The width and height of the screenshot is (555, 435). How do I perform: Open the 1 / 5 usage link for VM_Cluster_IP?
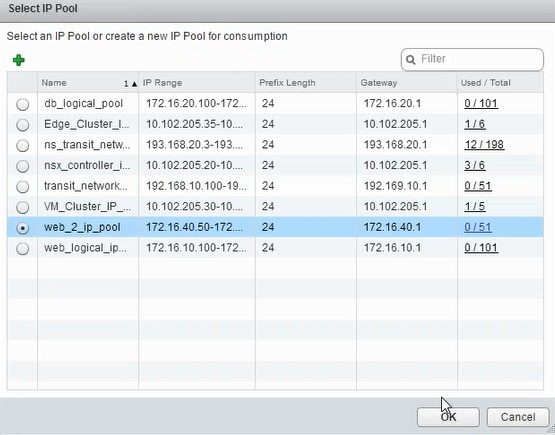pos(475,206)
